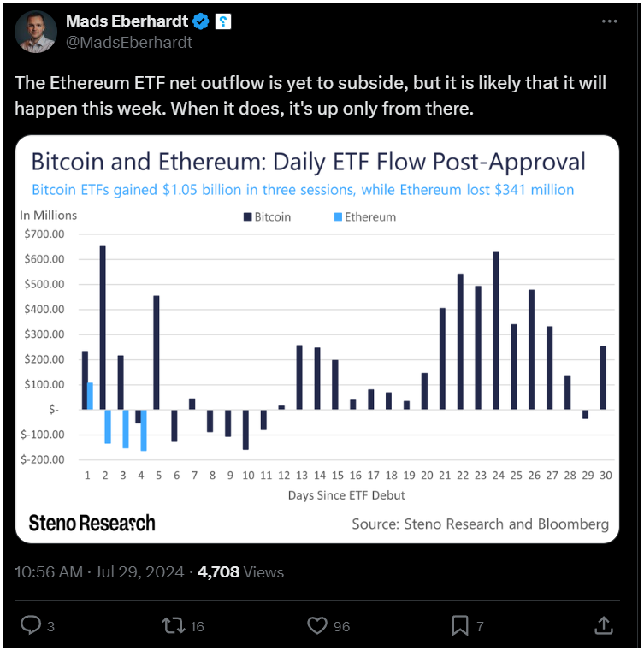
Task: Open the three-dot more options menu
Action: pyautogui.click(x=609, y=21)
